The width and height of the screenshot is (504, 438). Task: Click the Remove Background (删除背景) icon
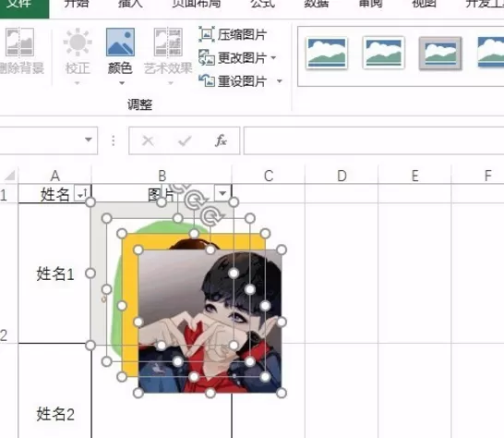[x=20, y=43]
